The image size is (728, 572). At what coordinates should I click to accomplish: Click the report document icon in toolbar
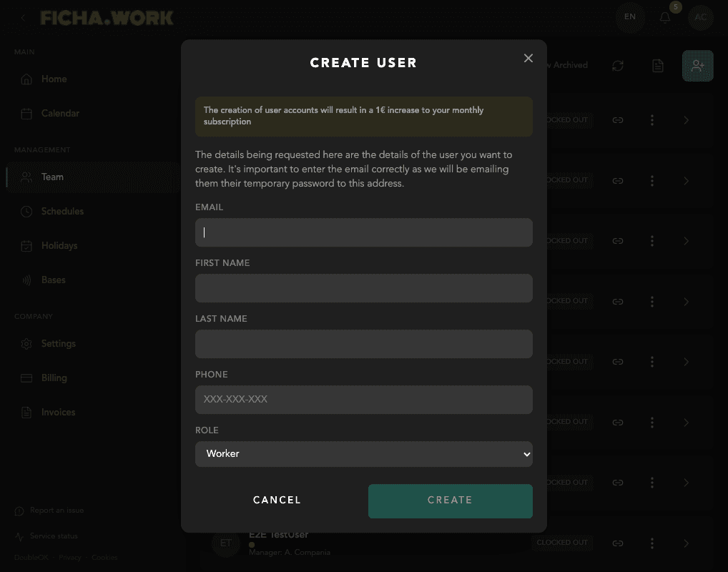click(x=658, y=66)
